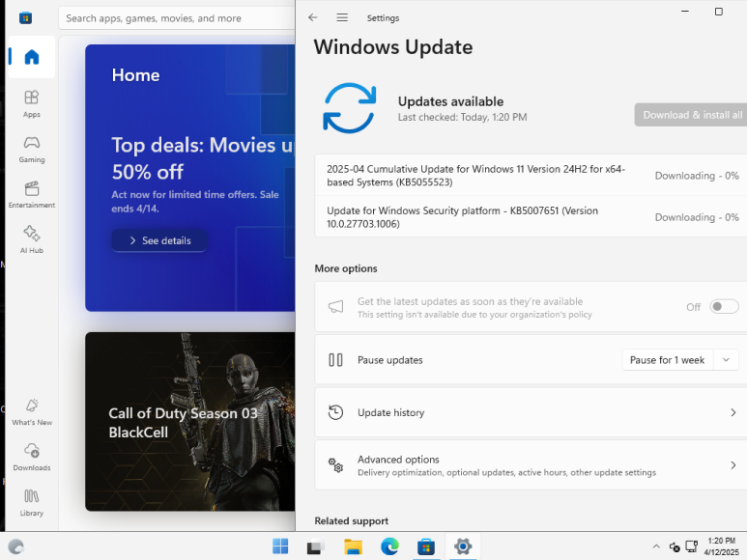Click Last checked: Today, 1:20 PM text
The width and height of the screenshot is (747, 560).
(x=462, y=117)
